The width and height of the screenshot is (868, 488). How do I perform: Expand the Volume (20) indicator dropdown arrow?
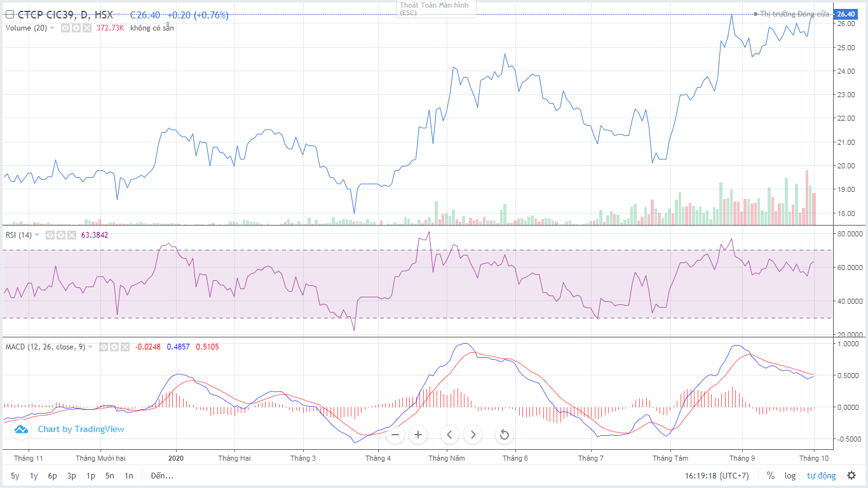(53, 28)
